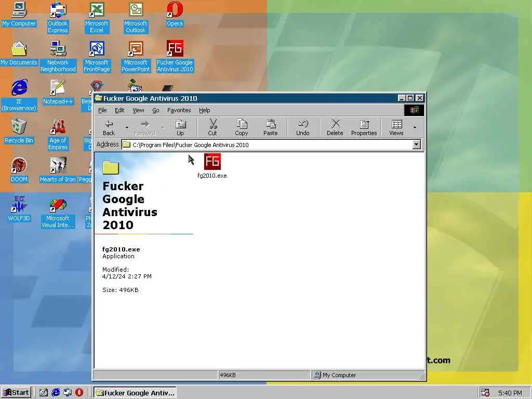Select the IE (Browservice) desktop icon
Viewport: 532px width, 399px height.
[x=19, y=96]
